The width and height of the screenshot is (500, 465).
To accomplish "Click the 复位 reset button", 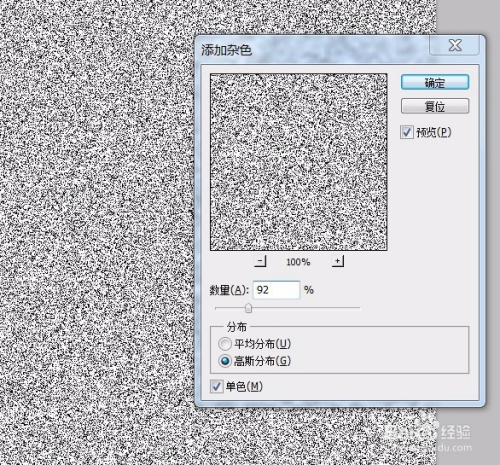I will (x=435, y=106).
